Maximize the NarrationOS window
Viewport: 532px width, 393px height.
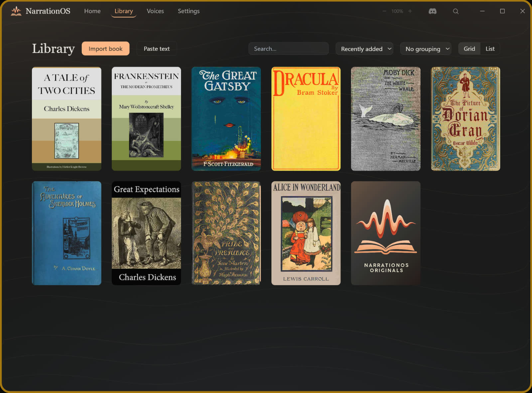(x=502, y=11)
